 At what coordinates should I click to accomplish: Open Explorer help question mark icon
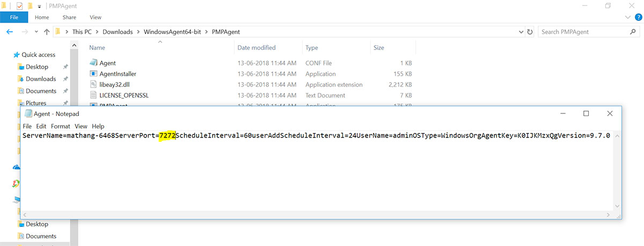638,17
